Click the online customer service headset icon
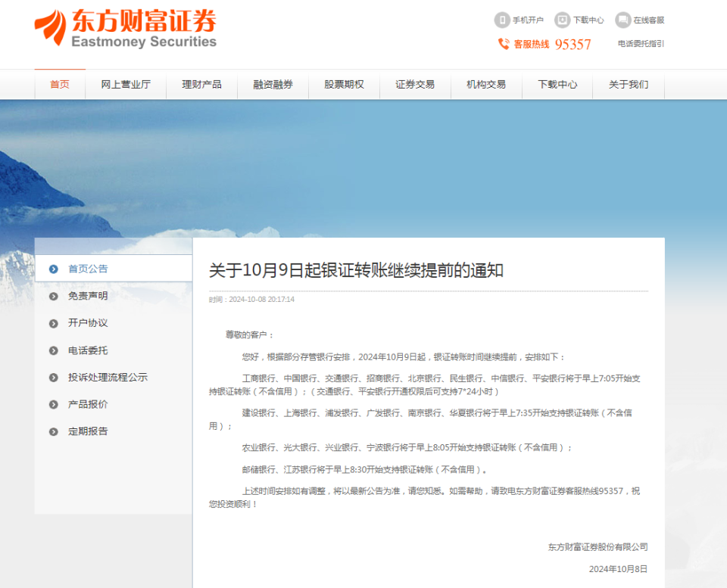The width and height of the screenshot is (727, 588). click(x=623, y=20)
